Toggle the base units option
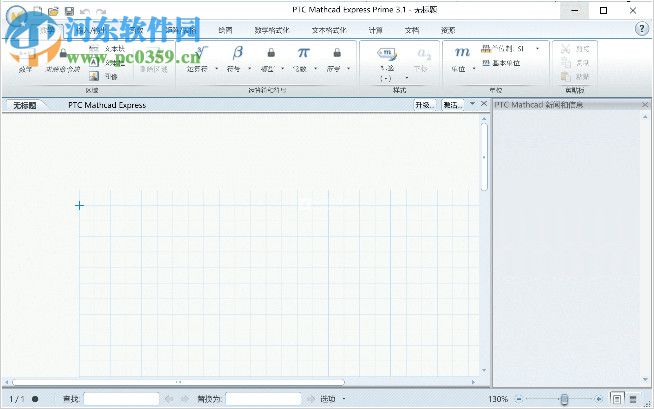The width and height of the screenshot is (654, 409). click(501, 63)
